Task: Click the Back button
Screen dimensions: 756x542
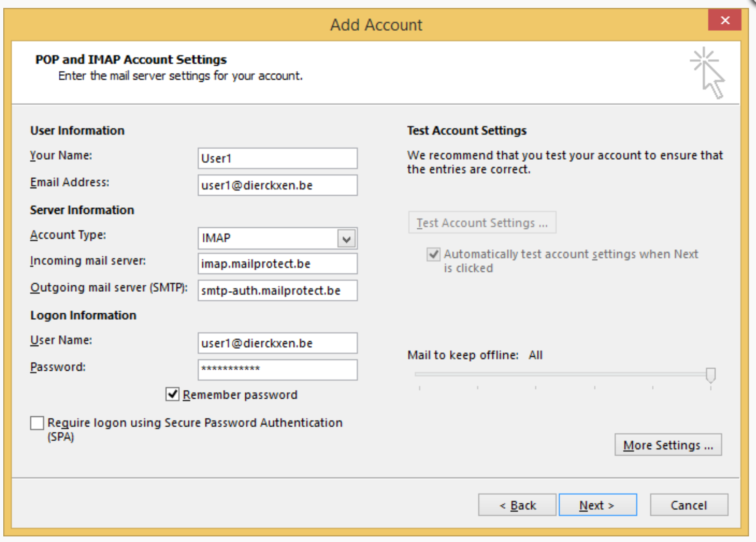Action: (517, 505)
